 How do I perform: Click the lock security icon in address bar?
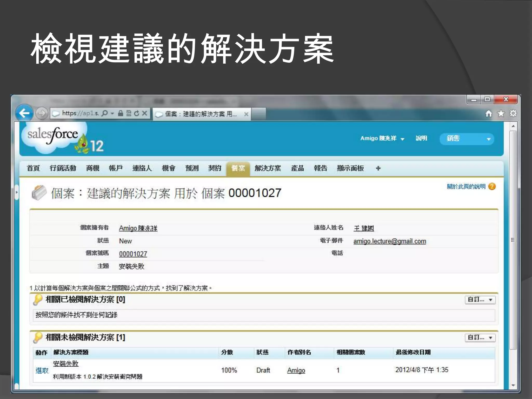pyautogui.click(x=121, y=113)
